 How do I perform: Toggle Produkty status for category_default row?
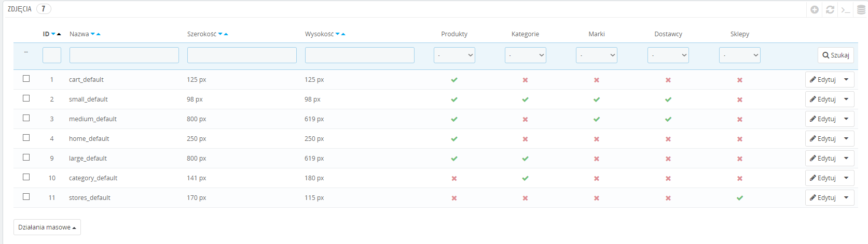click(454, 178)
